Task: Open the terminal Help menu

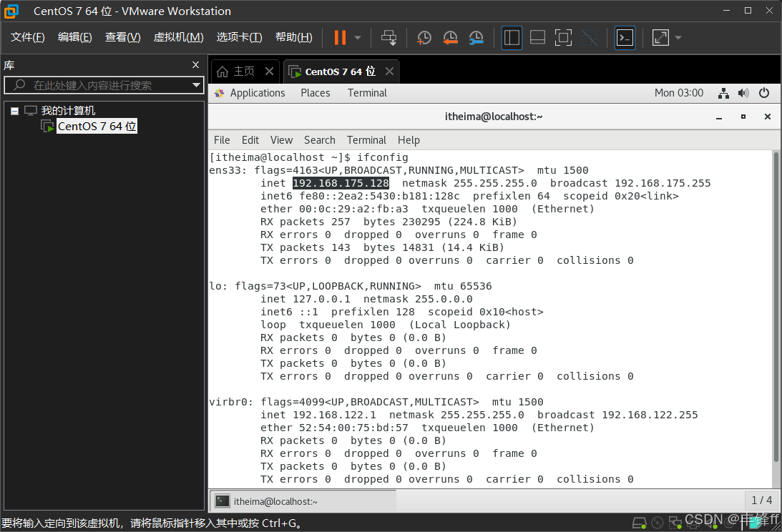Action: [x=409, y=140]
